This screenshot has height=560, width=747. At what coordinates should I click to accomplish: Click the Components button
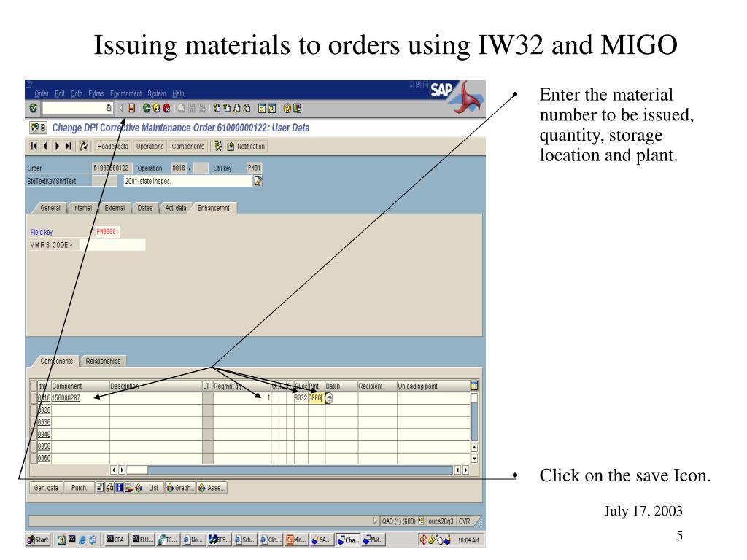click(188, 146)
